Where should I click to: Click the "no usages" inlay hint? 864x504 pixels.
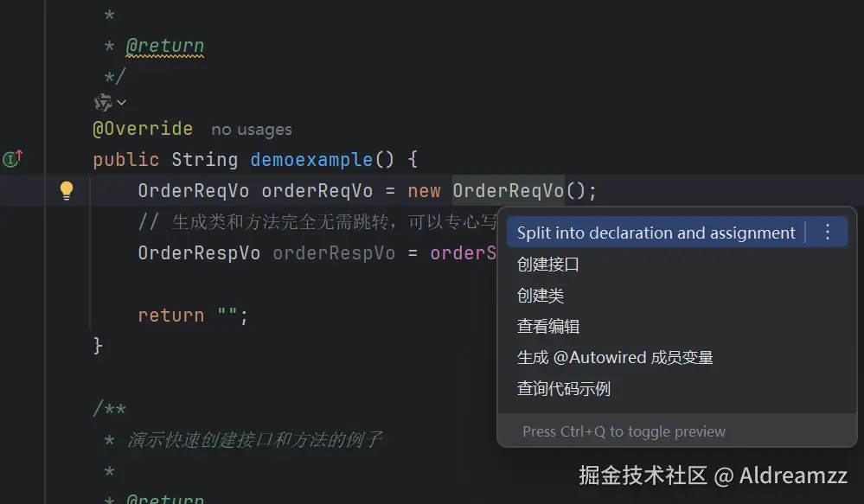(x=252, y=130)
